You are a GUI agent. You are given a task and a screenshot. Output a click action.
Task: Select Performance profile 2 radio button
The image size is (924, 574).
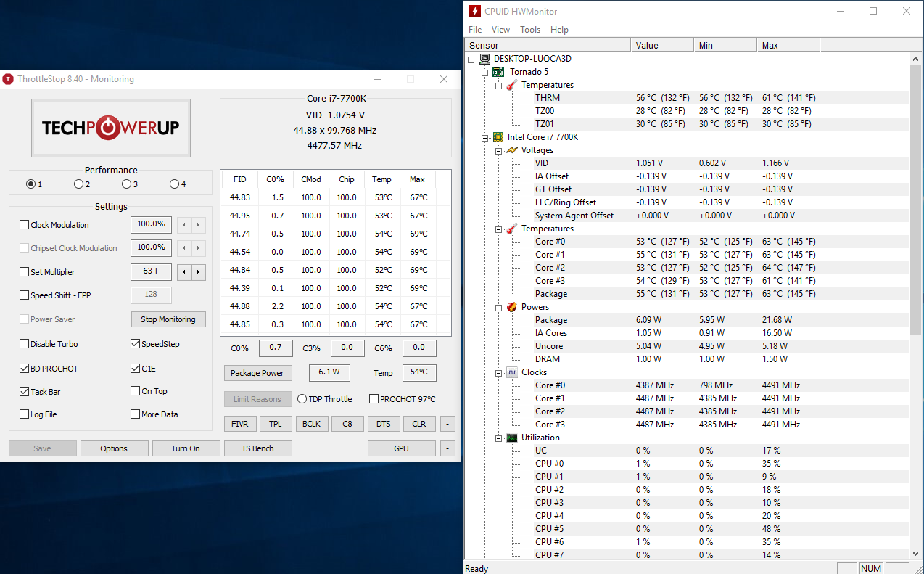tap(78, 184)
